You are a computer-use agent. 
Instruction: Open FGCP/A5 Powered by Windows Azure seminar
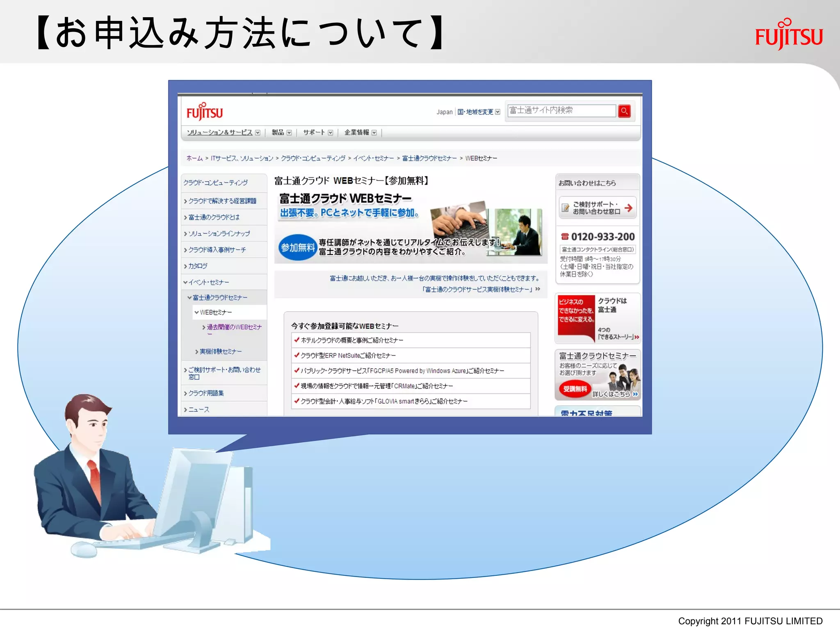click(x=402, y=370)
